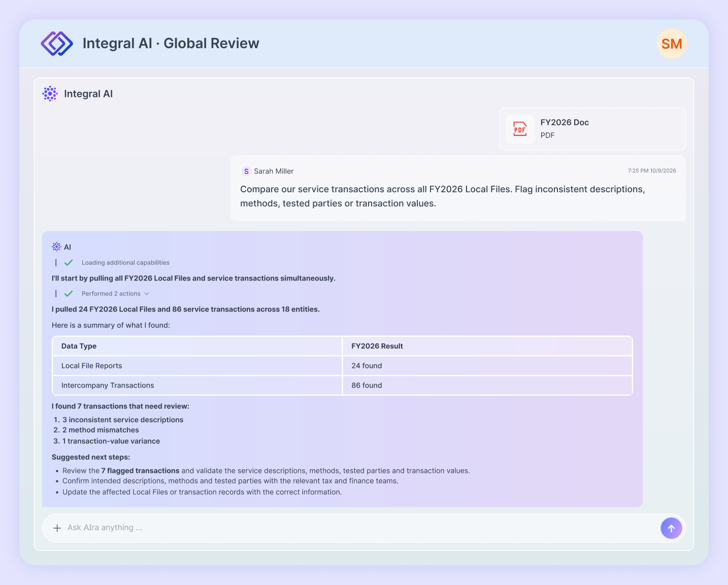Click the Integral AI · Global Review title
This screenshot has height=585, width=728.
pos(171,44)
